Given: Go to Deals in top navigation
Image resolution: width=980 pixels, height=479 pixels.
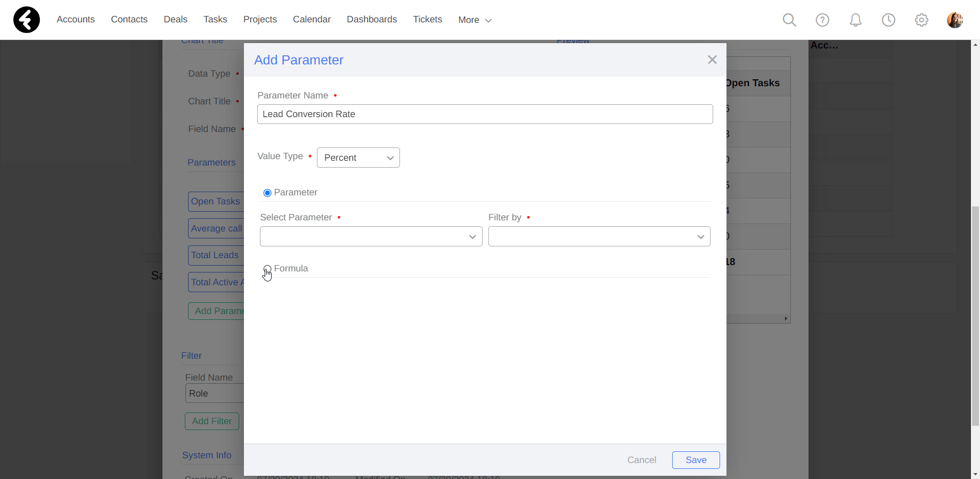Looking at the screenshot, I should (176, 19).
